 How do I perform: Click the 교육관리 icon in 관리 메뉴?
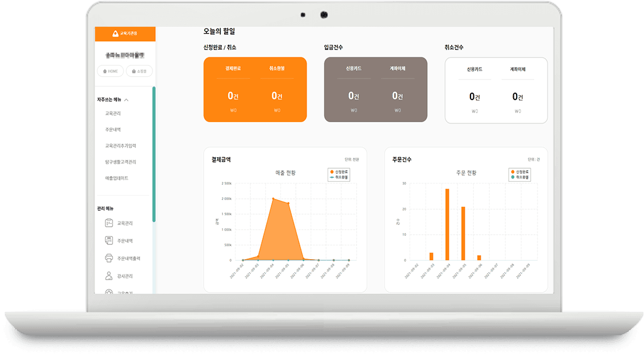109,223
